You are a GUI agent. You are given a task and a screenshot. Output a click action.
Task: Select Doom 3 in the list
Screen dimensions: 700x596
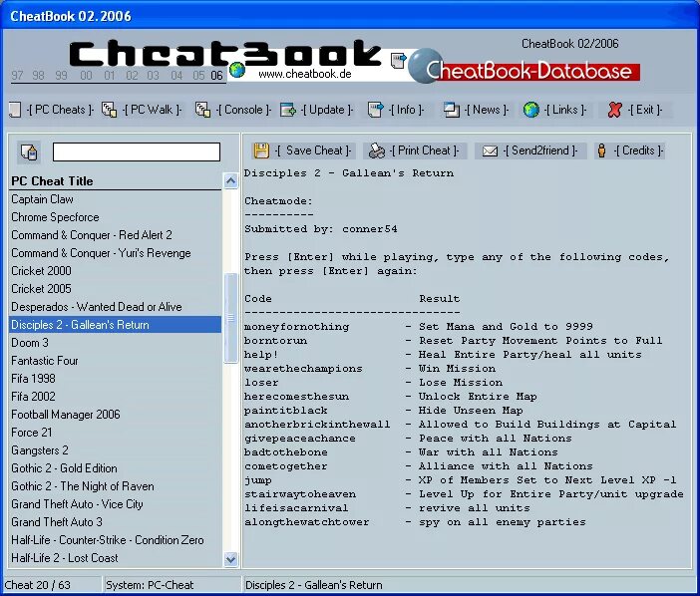point(116,343)
